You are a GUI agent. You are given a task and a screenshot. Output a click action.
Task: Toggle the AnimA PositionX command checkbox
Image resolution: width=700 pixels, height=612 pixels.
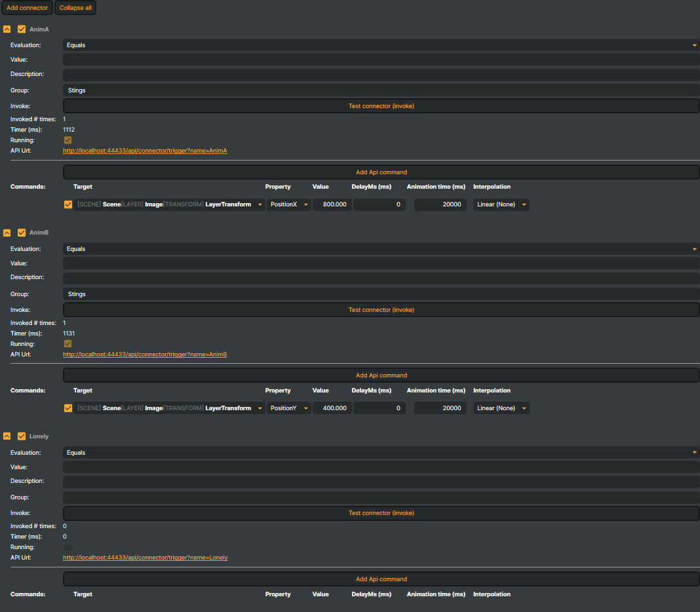pyautogui.click(x=68, y=204)
